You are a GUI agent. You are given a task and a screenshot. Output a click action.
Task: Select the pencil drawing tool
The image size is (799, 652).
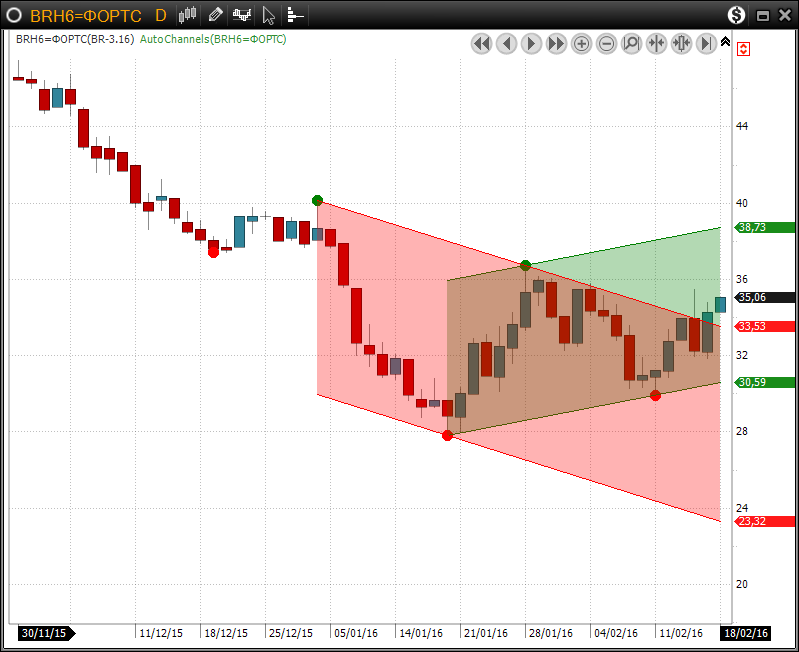pyautogui.click(x=215, y=15)
